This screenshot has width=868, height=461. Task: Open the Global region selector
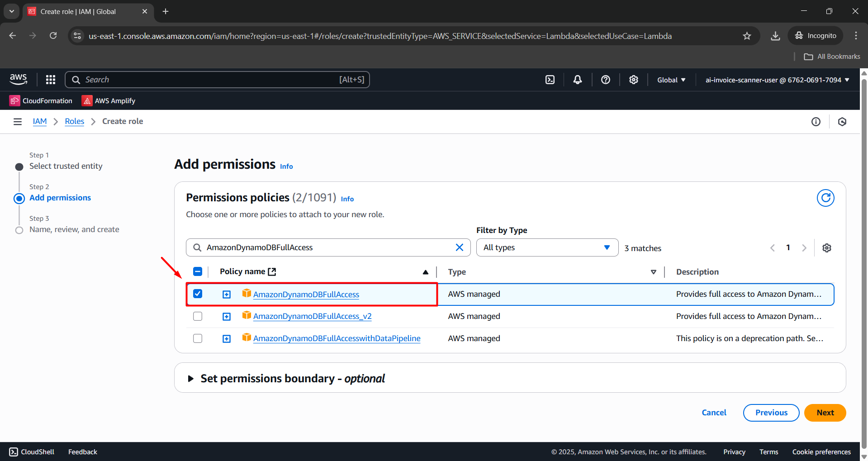[x=671, y=79]
